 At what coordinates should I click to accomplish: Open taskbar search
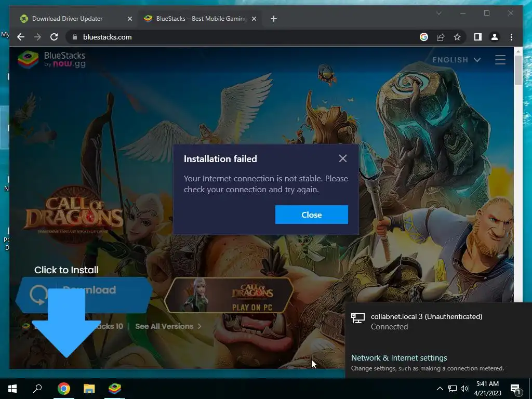[37, 389]
